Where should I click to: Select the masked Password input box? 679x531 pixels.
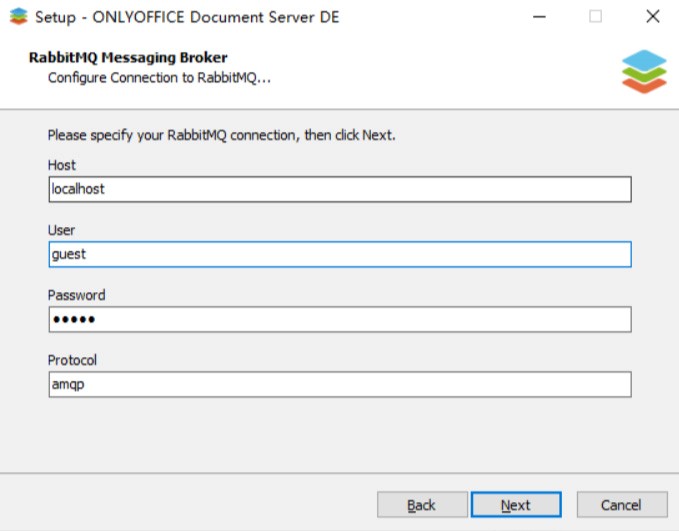340,319
